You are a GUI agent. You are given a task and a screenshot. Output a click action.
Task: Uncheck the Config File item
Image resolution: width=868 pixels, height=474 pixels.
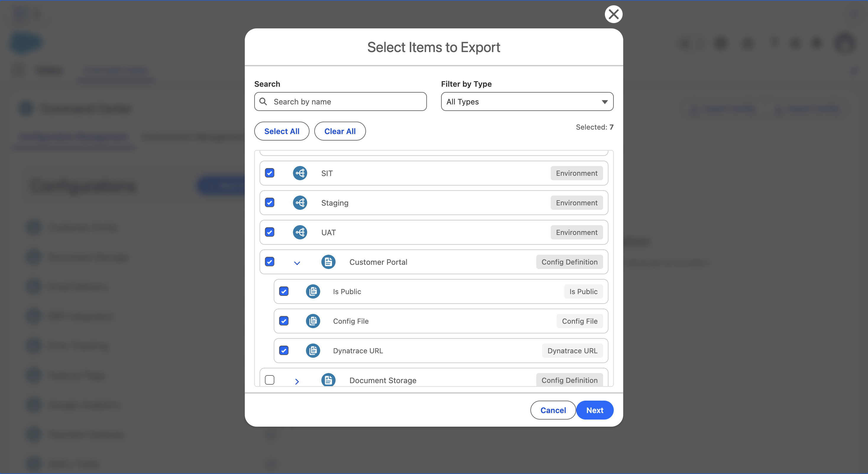pos(284,321)
